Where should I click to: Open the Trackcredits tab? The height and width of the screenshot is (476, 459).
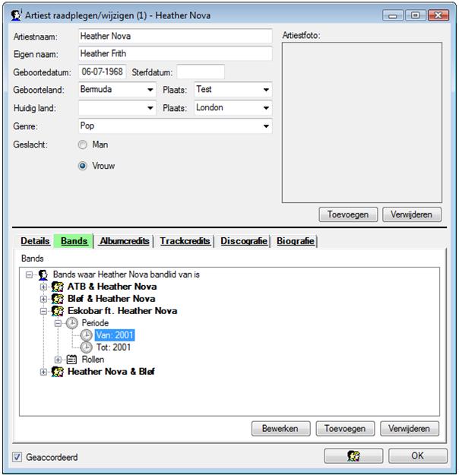click(185, 241)
